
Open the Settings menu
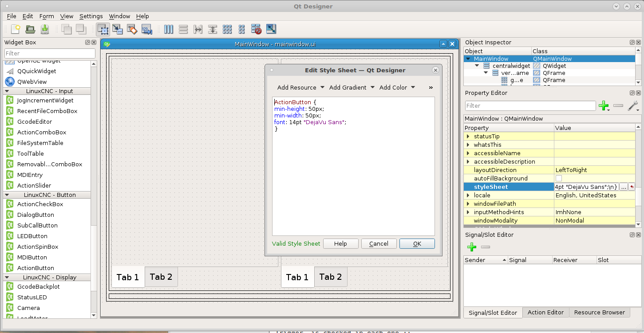(91, 16)
